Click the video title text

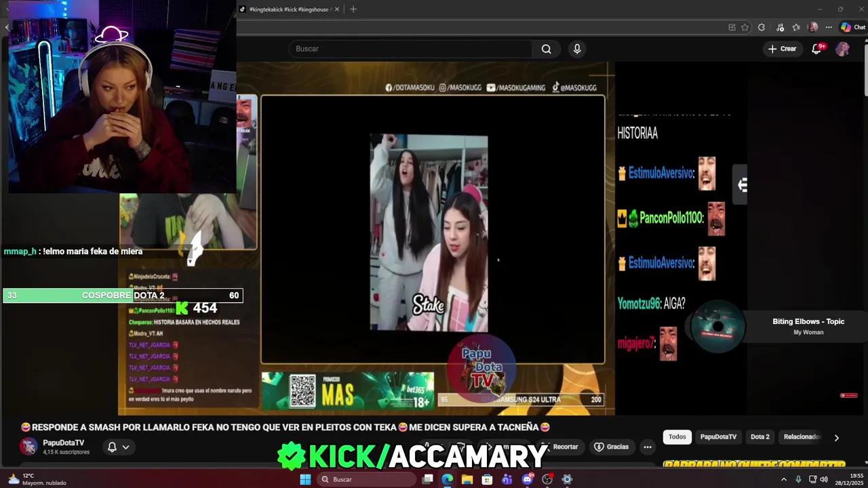(x=285, y=427)
